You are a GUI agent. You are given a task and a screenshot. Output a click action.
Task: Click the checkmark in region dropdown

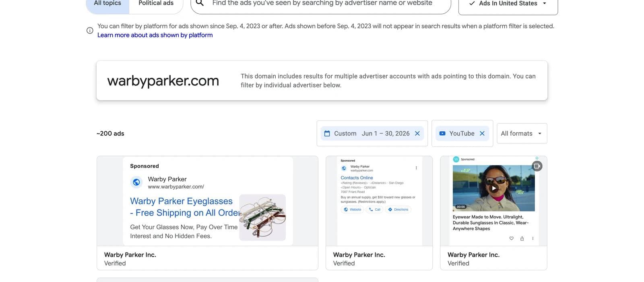pos(472,3)
